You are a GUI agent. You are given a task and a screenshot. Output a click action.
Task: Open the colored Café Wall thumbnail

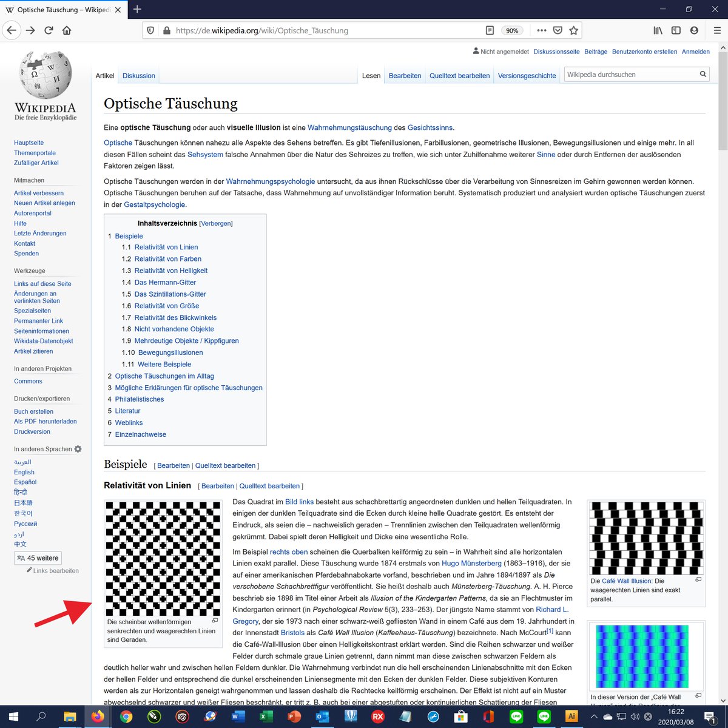pos(642,656)
